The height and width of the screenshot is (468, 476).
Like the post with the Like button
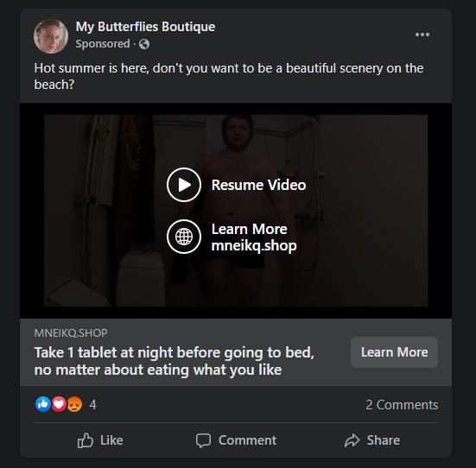pyautogui.click(x=100, y=440)
